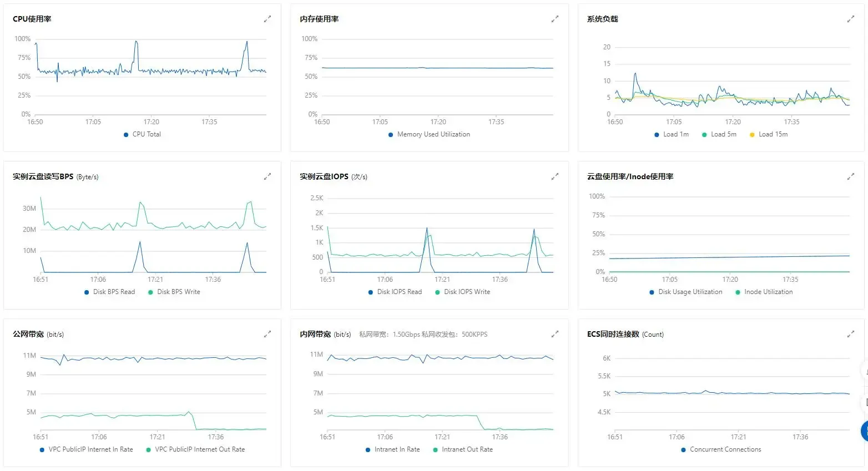Viewport: 868px width, 471px height.
Task: Expand the 系统负载 chart to fullscreen
Action: (x=850, y=19)
